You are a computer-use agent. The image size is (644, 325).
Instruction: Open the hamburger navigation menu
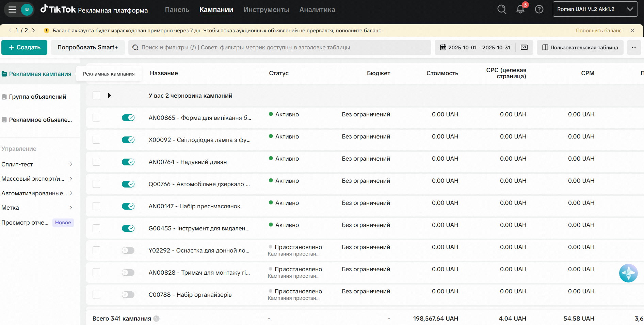pyautogui.click(x=13, y=10)
